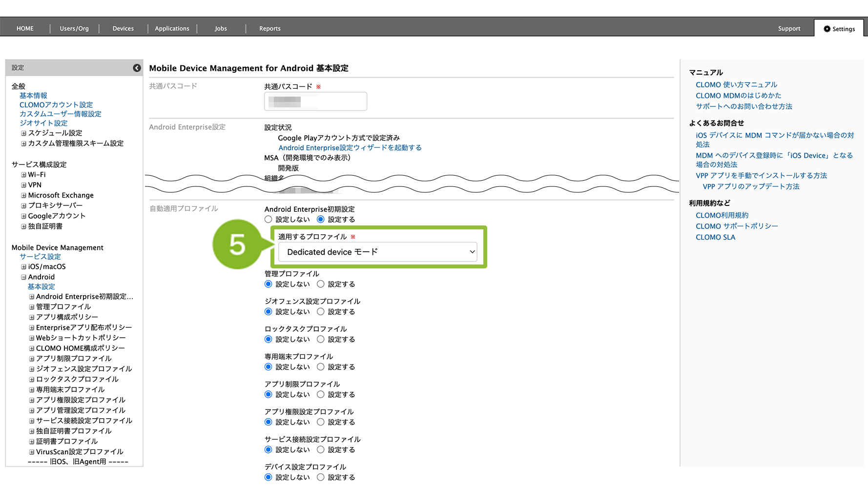Launch Android Enterprise設定ウィザード link
The width and height of the screenshot is (868, 488).
pos(350,148)
